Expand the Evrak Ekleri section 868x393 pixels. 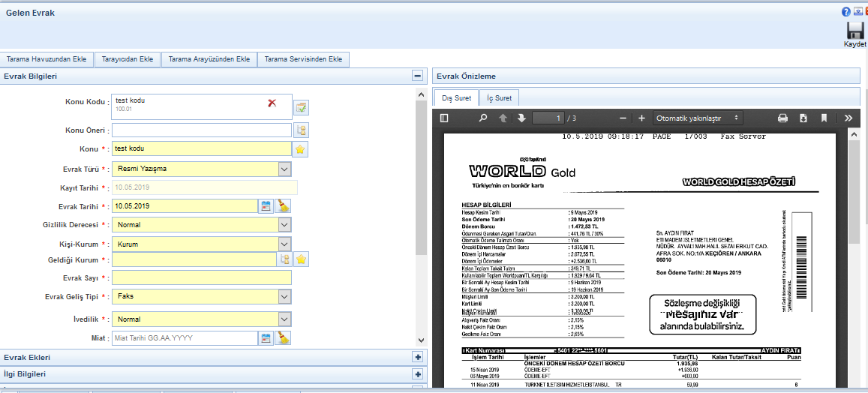click(x=418, y=358)
